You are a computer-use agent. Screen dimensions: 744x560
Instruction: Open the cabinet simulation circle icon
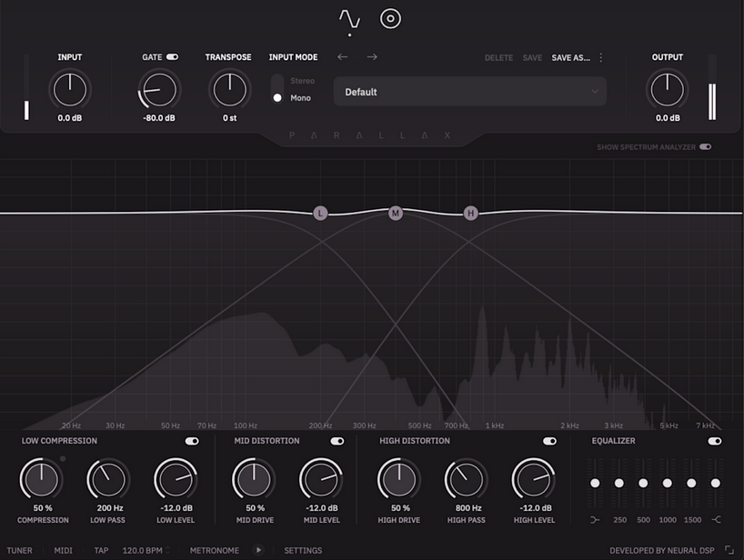(x=390, y=19)
